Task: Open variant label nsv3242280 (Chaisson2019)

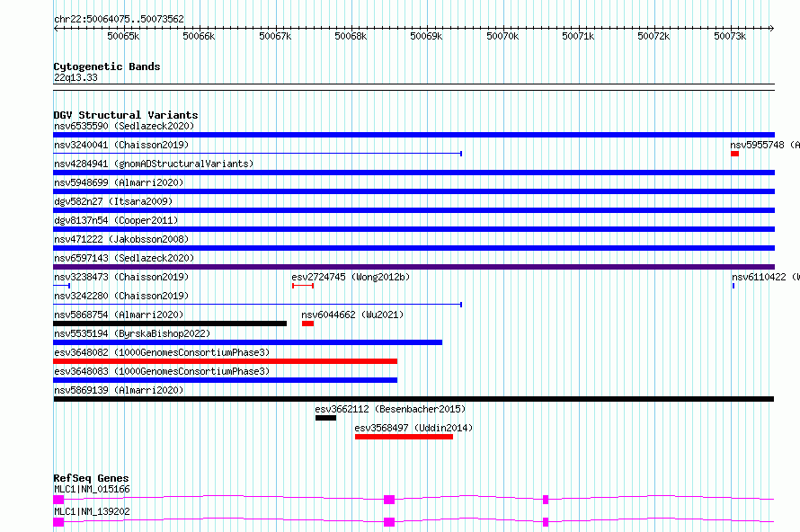Action: click(x=121, y=296)
